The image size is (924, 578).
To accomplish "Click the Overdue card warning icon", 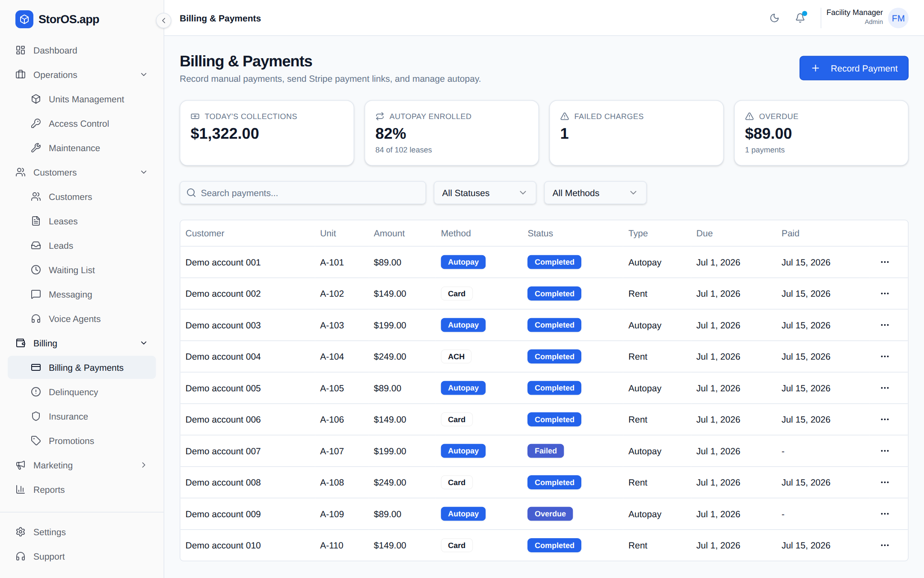I will point(749,116).
